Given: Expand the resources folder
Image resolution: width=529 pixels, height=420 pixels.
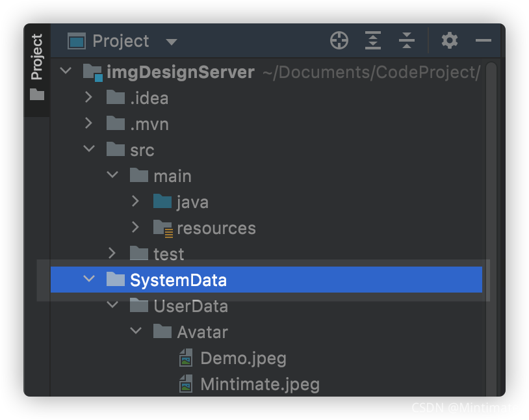Looking at the screenshot, I should 135,227.
